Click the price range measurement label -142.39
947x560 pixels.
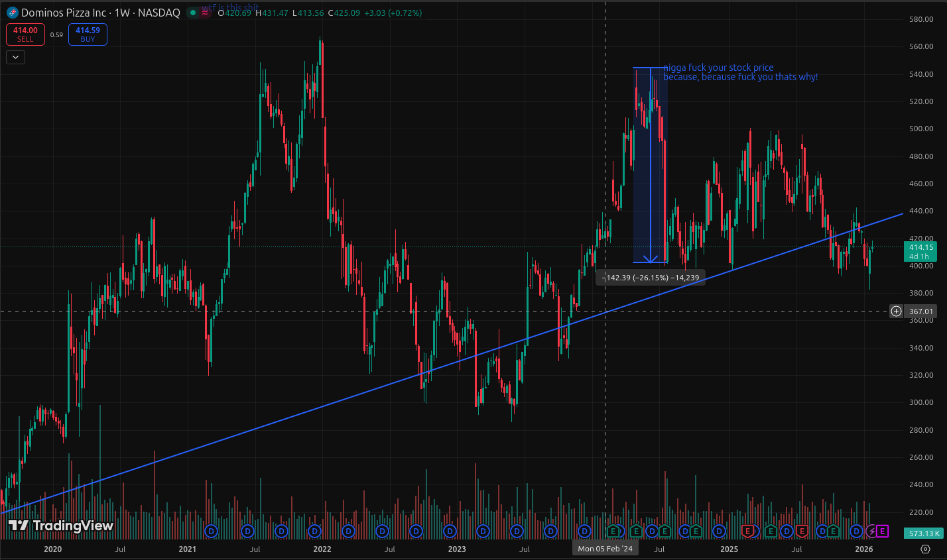coord(650,278)
